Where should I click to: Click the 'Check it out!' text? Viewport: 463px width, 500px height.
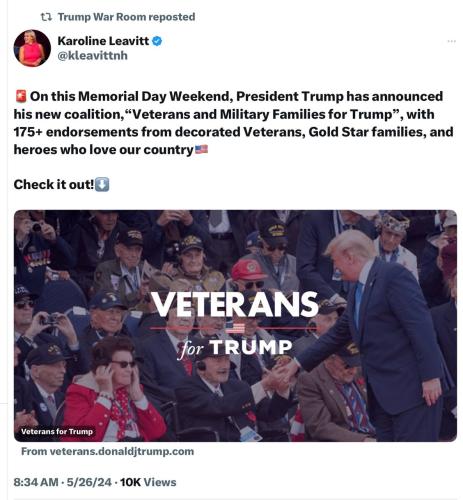click(54, 184)
